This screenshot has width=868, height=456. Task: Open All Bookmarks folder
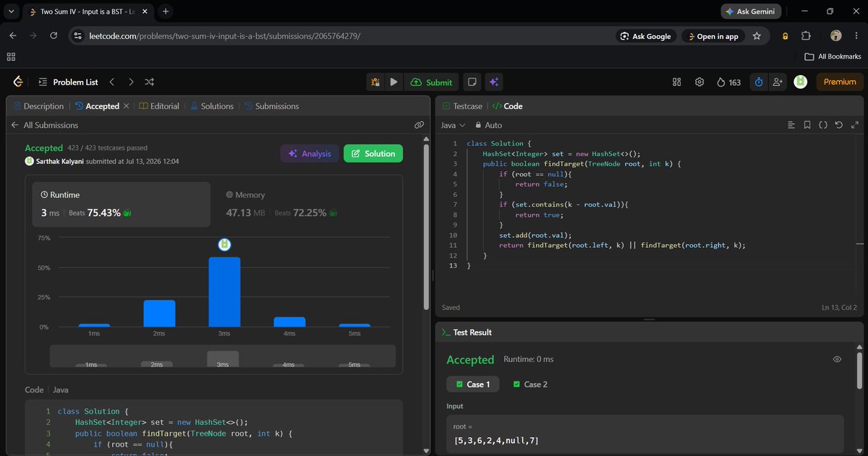click(833, 56)
